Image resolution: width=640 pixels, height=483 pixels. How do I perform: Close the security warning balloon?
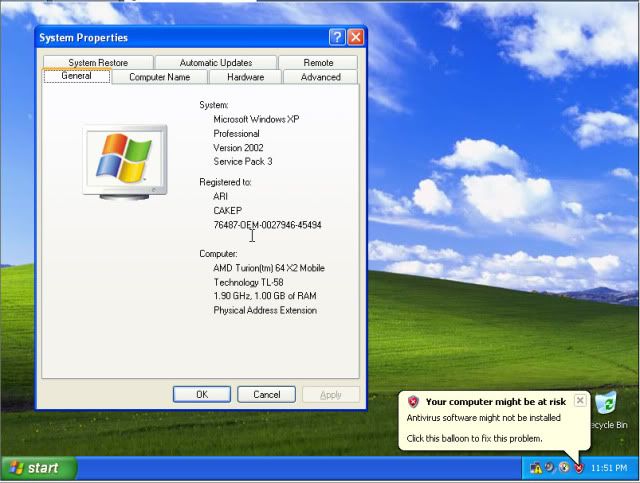(580, 401)
